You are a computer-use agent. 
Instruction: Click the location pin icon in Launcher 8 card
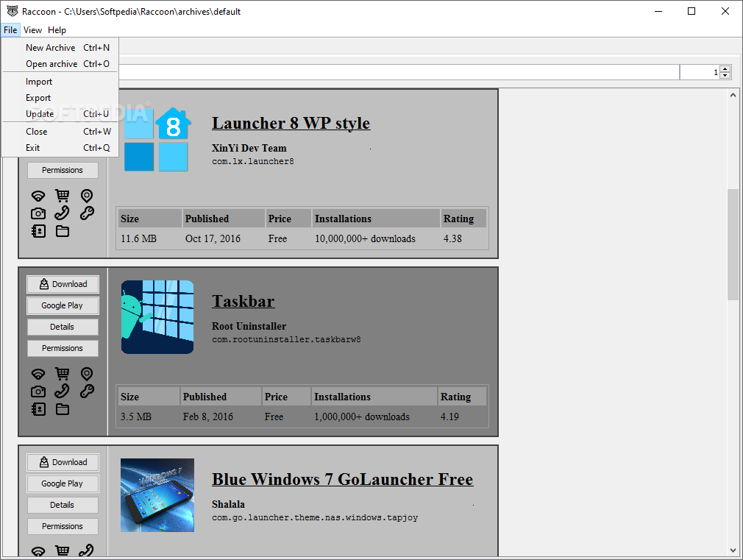(87, 195)
